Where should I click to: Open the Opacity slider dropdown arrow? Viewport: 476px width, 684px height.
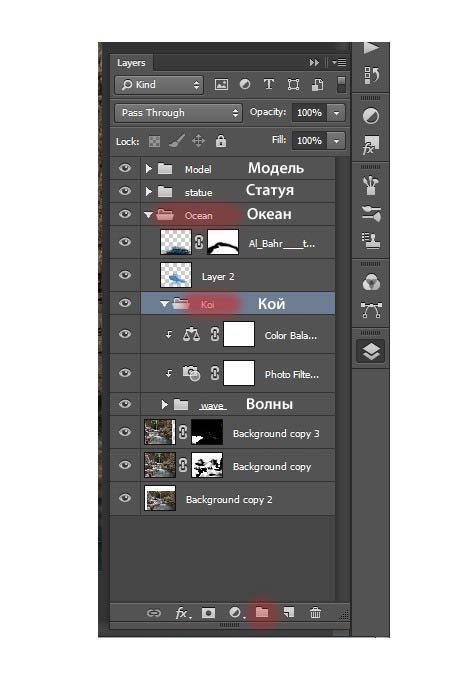[336, 113]
